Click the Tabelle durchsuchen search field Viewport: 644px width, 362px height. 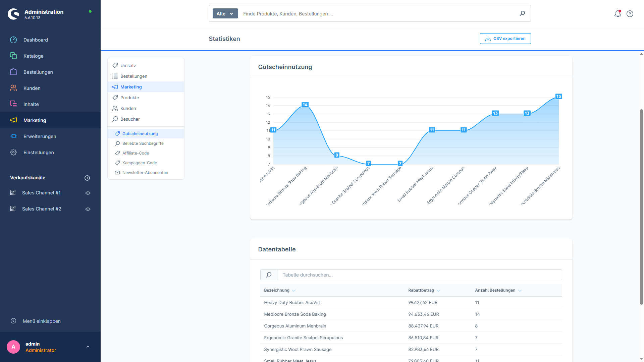[369, 275]
